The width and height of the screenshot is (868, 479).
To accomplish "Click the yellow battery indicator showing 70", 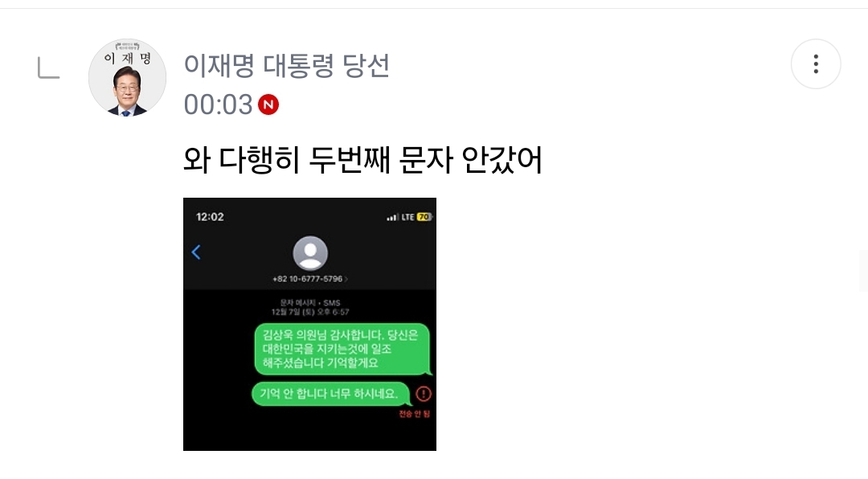I will click(x=424, y=217).
